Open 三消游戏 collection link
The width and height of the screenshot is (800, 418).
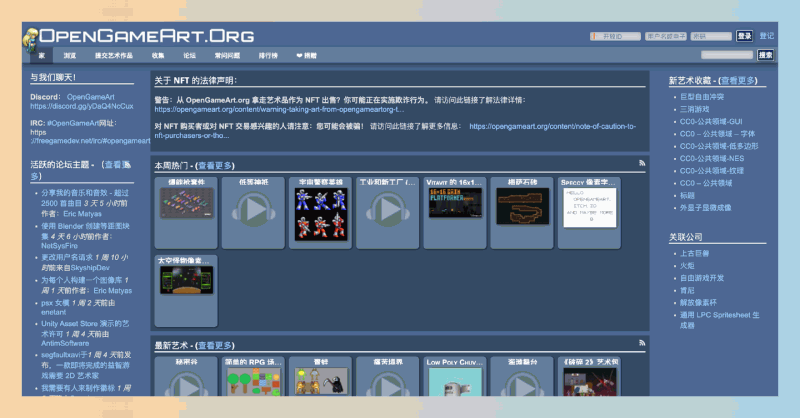694,109
